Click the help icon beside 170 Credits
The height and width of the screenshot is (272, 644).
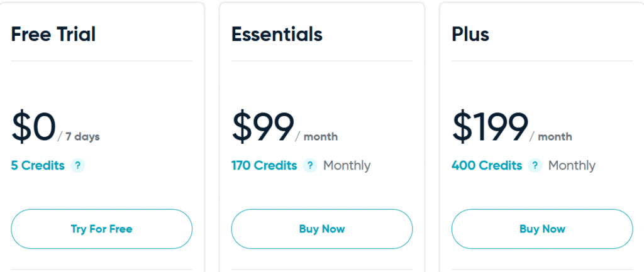tap(309, 166)
